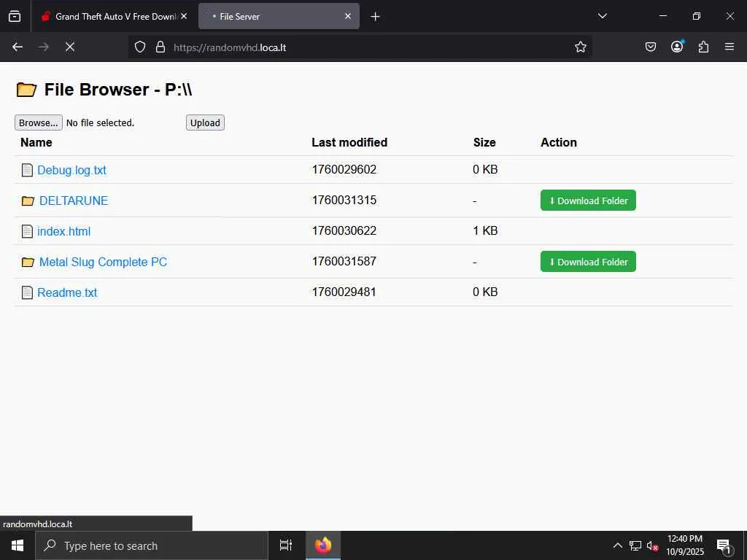Close the Grand Theft Auto V tab
This screenshot has height=560, width=747.
point(184,16)
